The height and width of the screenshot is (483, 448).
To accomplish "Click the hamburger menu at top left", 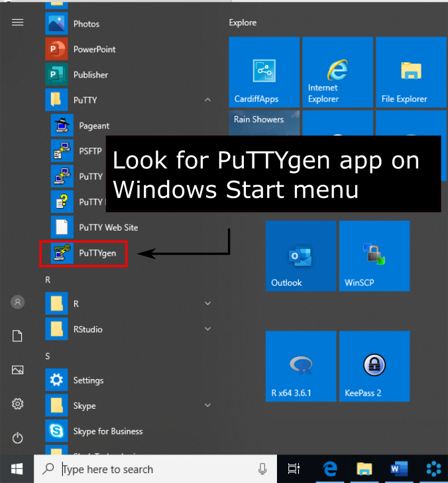I will click(18, 23).
